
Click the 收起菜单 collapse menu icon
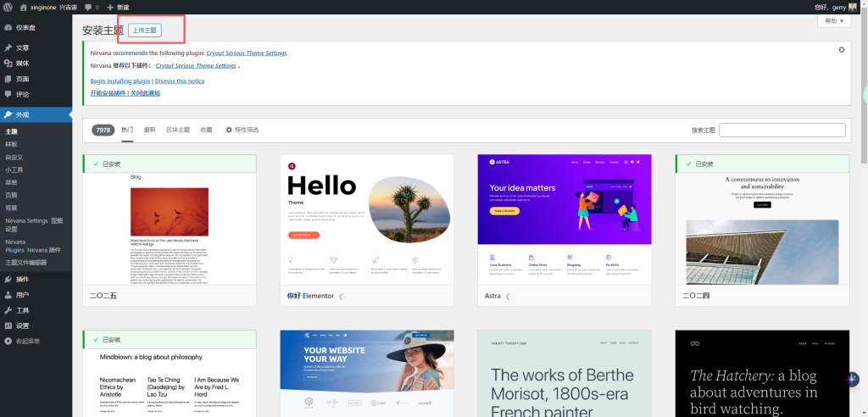[8, 341]
